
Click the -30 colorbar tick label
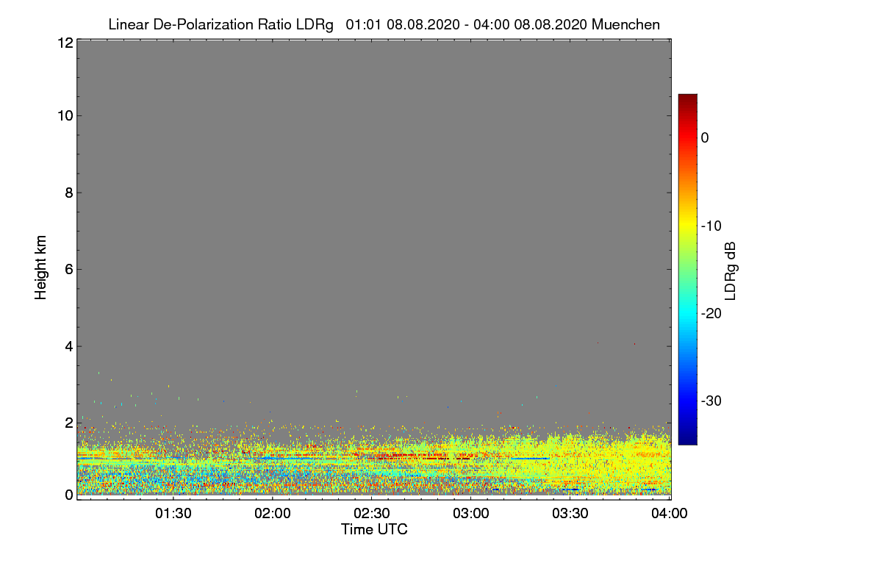(713, 401)
